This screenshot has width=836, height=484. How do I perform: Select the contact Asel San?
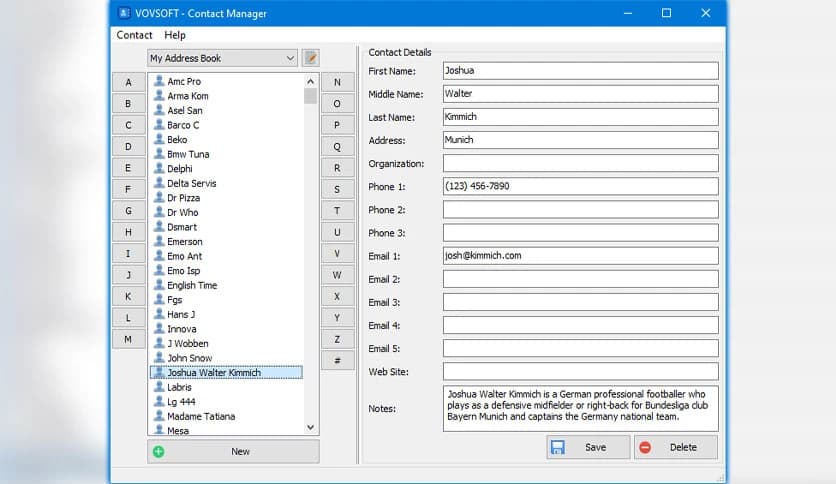coord(184,110)
